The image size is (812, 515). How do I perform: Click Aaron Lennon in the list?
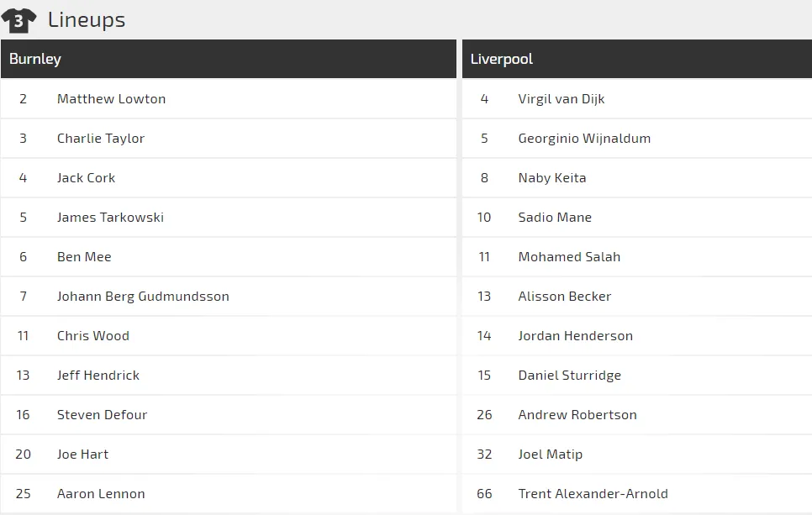(101, 493)
